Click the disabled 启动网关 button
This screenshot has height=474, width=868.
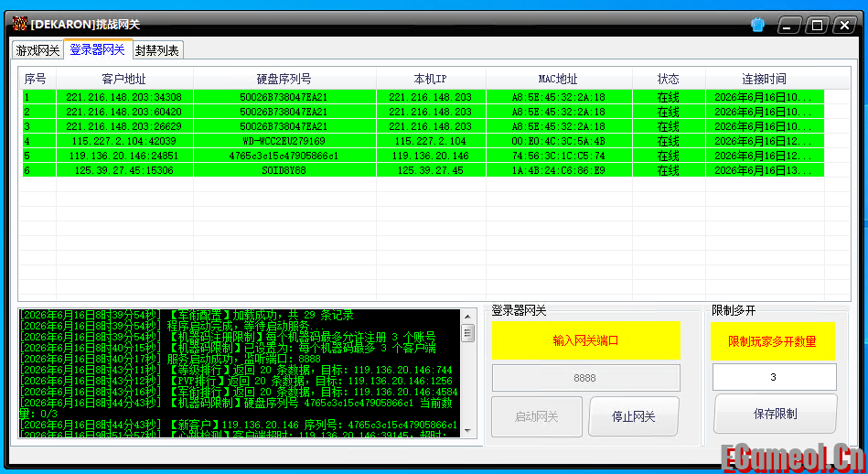(536, 416)
